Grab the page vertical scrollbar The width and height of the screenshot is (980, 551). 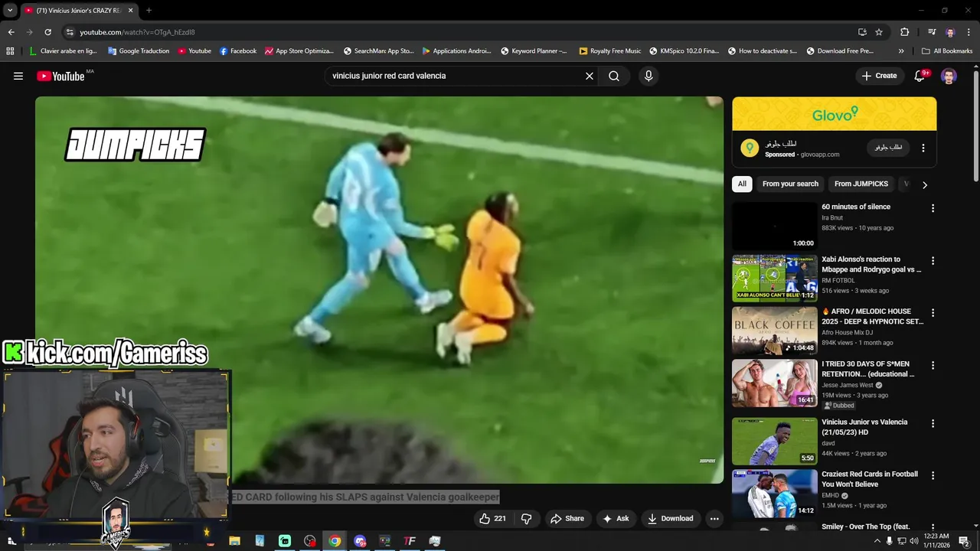976,126
